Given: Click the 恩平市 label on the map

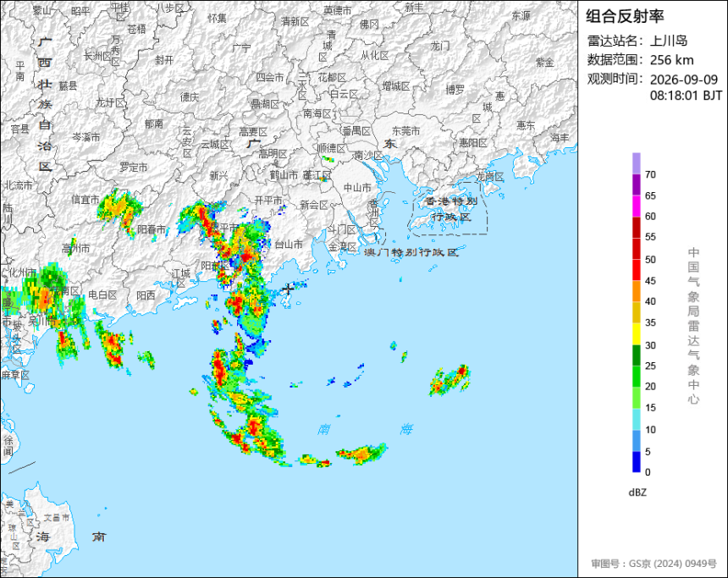Looking at the screenshot, I should (224, 228).
